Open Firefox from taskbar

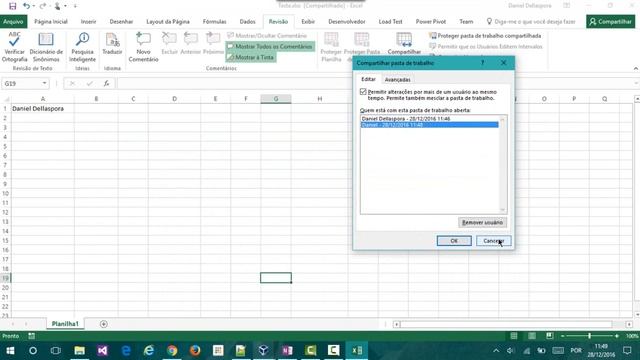pos(195,351)
